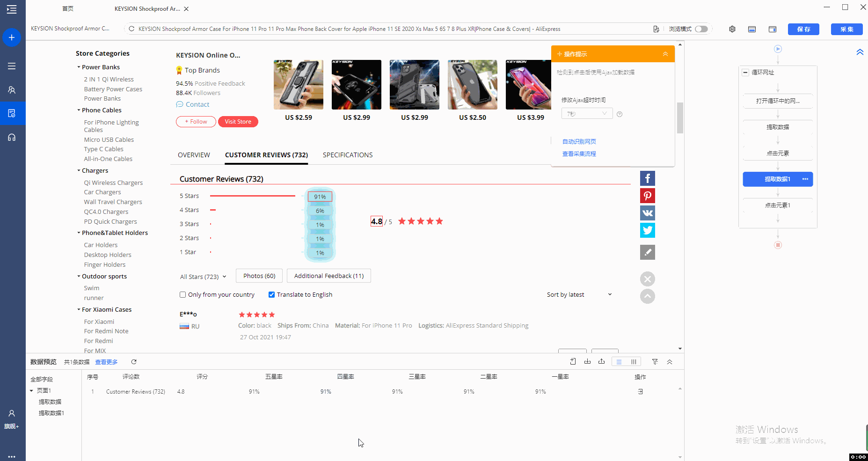Uncheck Translate to English
Viewport: 868px width, 461px height.
pos(272,295)
